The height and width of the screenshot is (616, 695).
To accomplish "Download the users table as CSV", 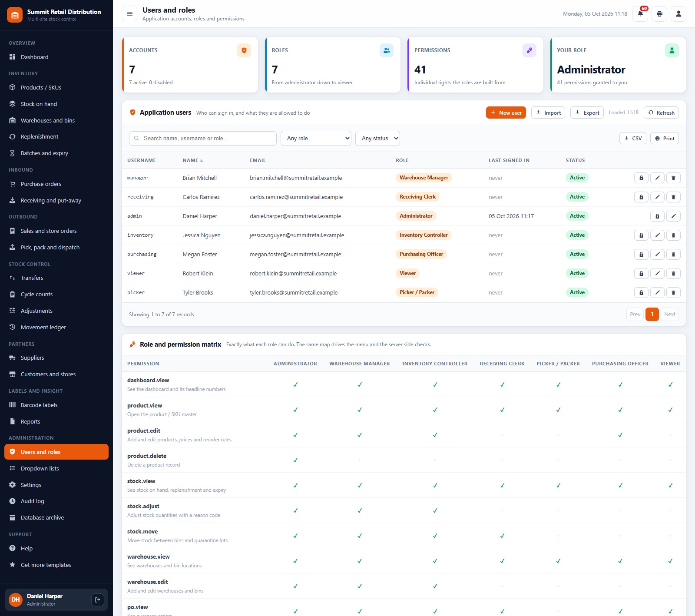I will click(633, 138).
